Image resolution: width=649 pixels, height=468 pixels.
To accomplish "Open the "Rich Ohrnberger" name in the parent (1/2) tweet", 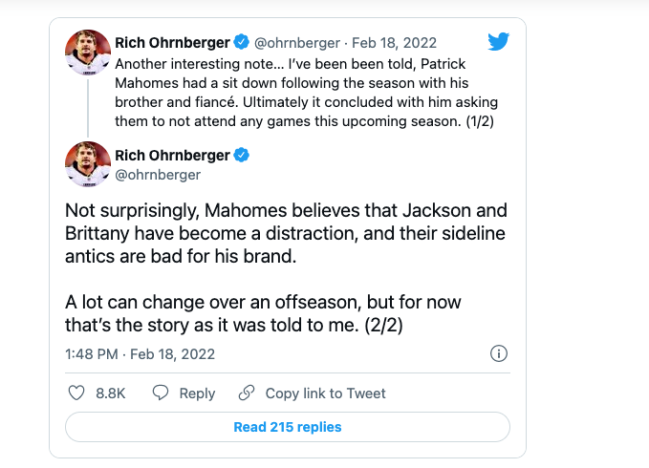I will coord(176,43).
